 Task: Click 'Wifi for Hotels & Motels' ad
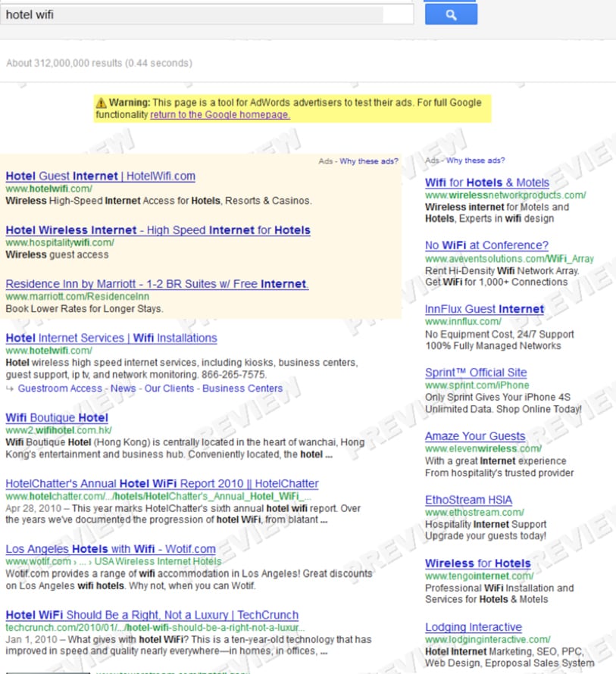pos(487,183)
